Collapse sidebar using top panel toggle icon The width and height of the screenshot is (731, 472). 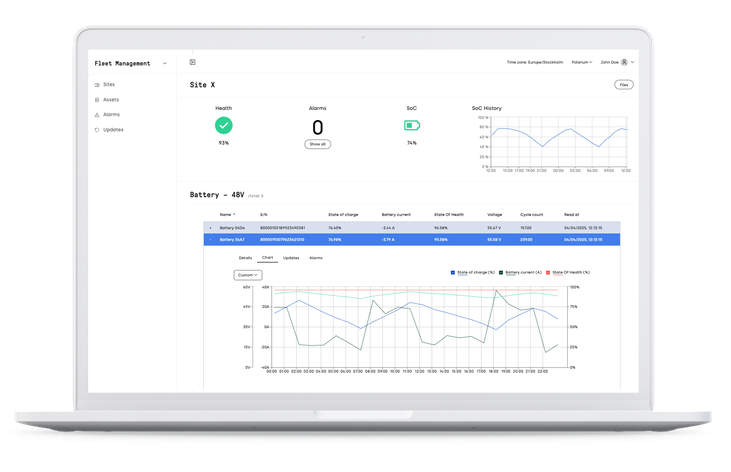[x=192, y=62]
